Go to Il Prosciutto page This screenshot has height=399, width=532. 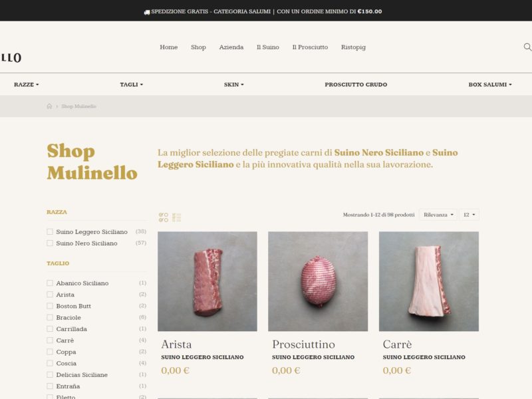[310, 47]
